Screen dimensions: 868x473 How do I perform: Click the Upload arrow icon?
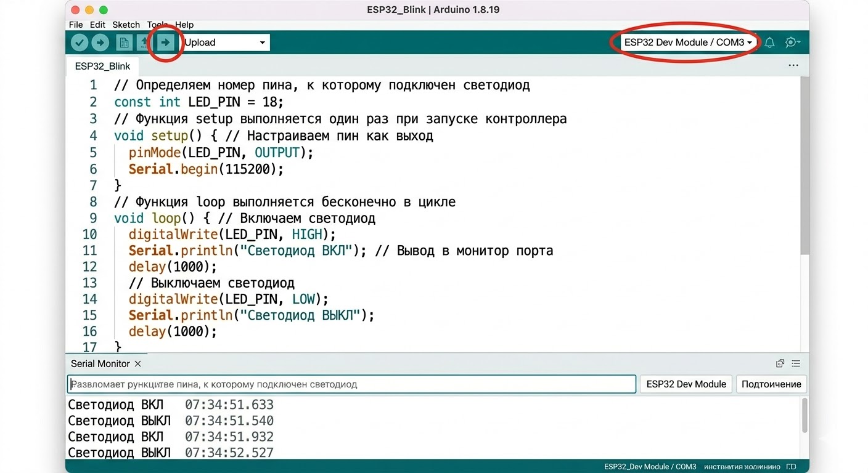[100, 42]
